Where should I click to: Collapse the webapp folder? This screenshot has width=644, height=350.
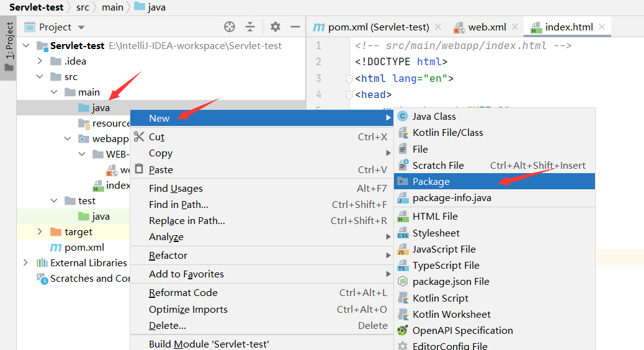68,138
